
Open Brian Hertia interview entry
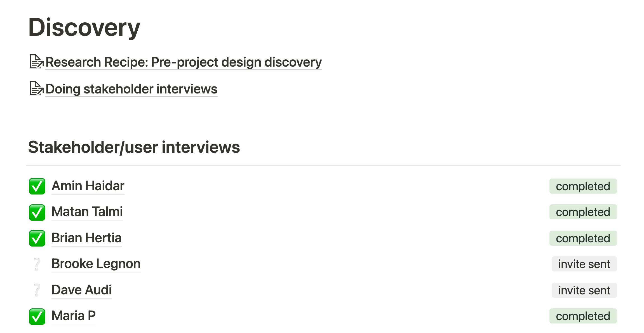(x=86, y=238)
